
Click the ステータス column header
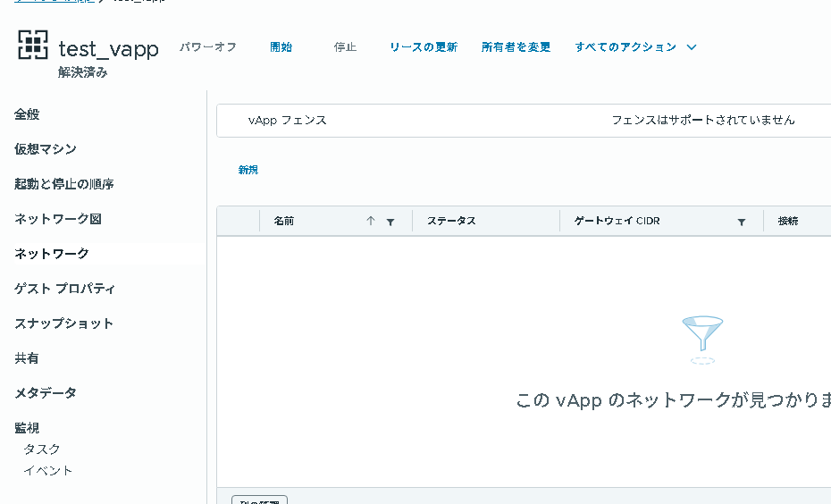[451, 221]
